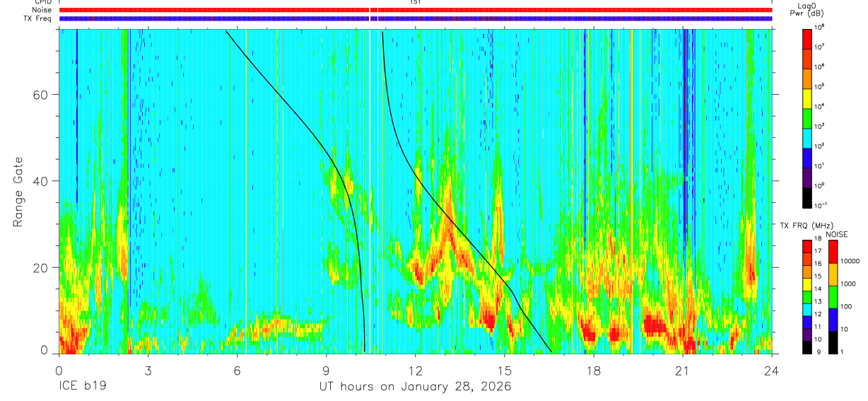
Task: Select the cyan 12 MHz segment of TX FRQ colorbar
Action: (x=807, y=308)
